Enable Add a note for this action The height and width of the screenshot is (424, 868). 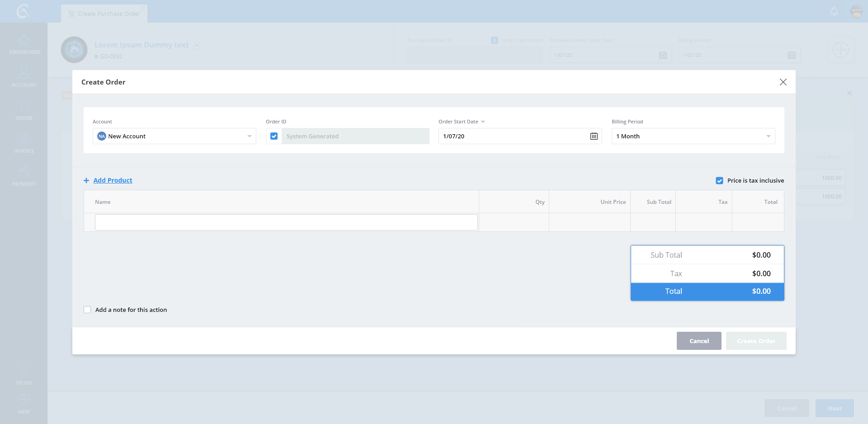pyautogui.click(x=87, y=310)
